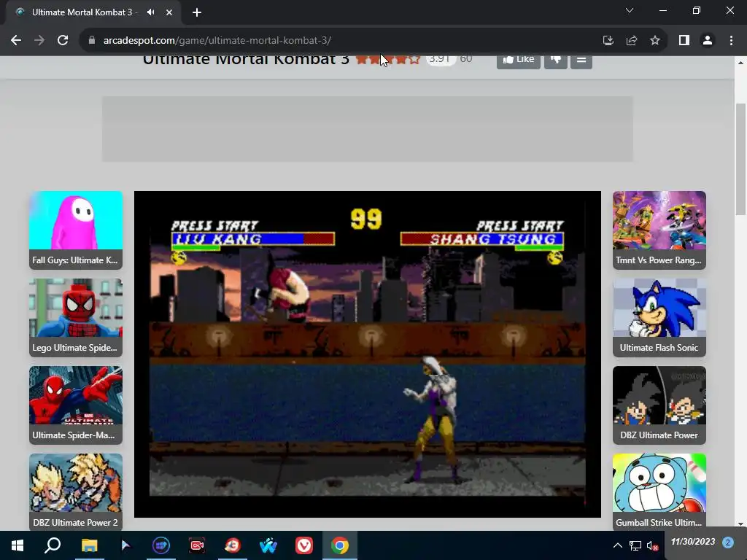The image size is (747, 560).
Task: Open the round purple app icon in the taskbar
Action: coord(161,545)
